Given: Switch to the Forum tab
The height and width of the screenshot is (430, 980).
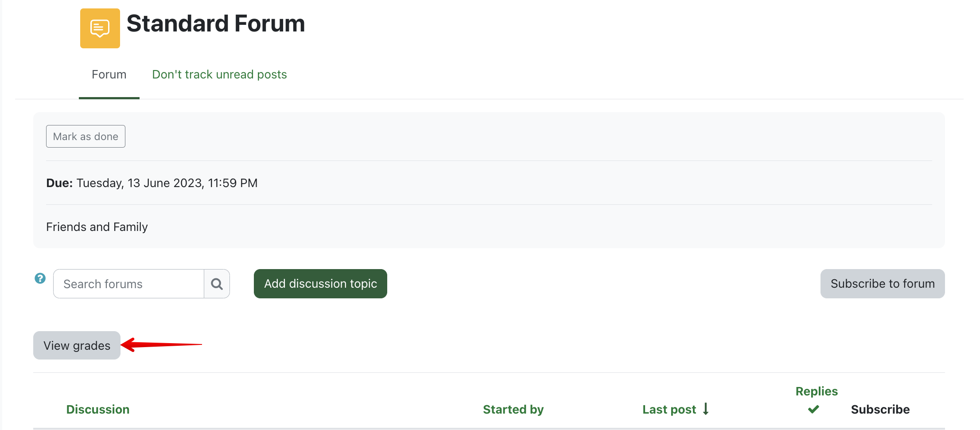Looking at the screenshot, I should pyautogui.click(x=109, y=74).
